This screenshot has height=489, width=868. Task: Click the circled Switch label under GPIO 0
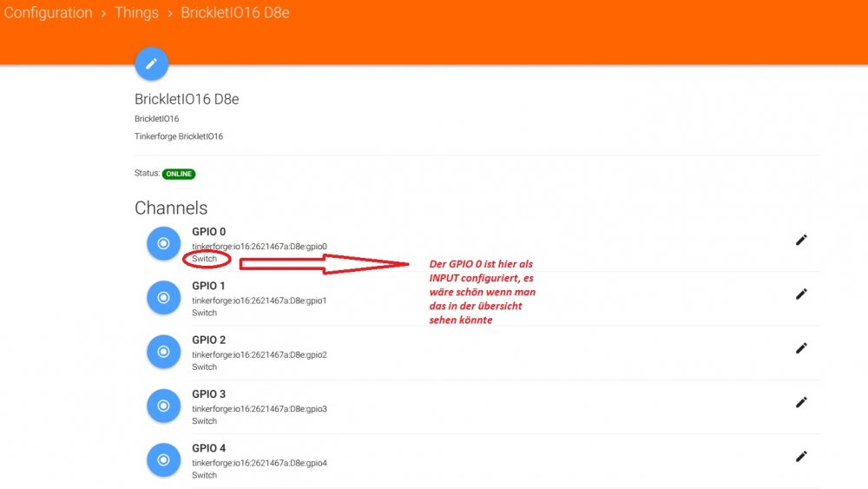pyautogui.click(x=205, y=259)
